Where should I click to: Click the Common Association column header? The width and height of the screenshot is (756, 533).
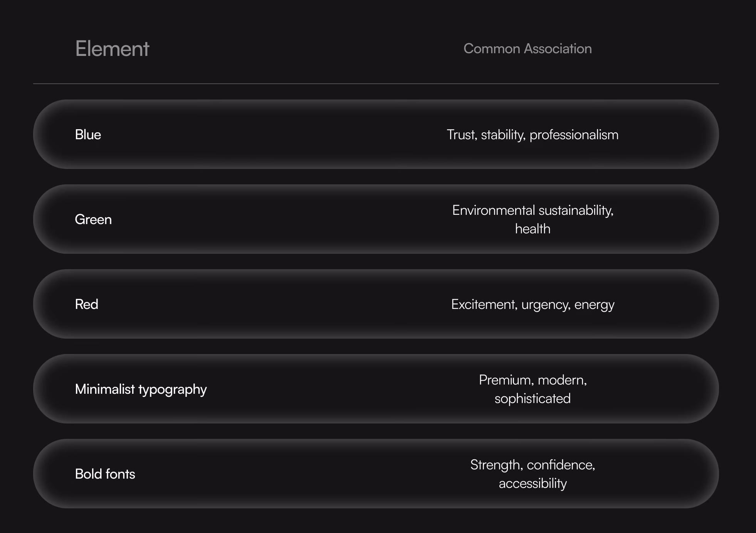(x=528, y=49)
